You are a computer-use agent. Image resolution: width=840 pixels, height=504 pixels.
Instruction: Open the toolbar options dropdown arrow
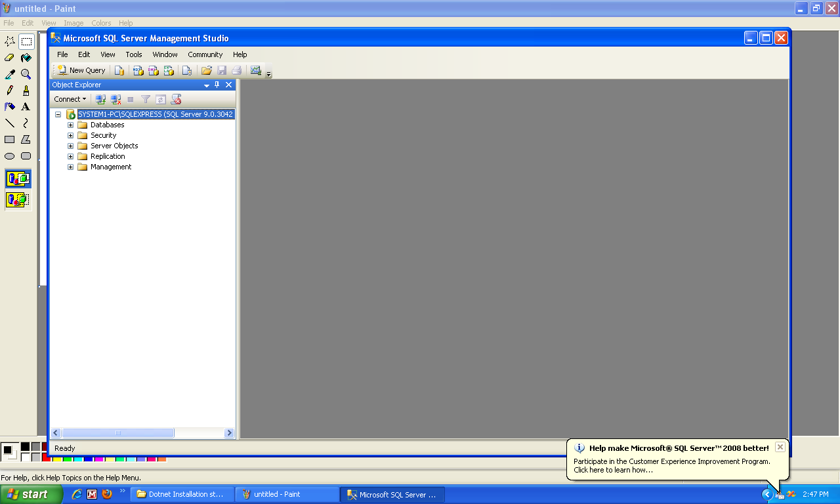tap(268, 74)
